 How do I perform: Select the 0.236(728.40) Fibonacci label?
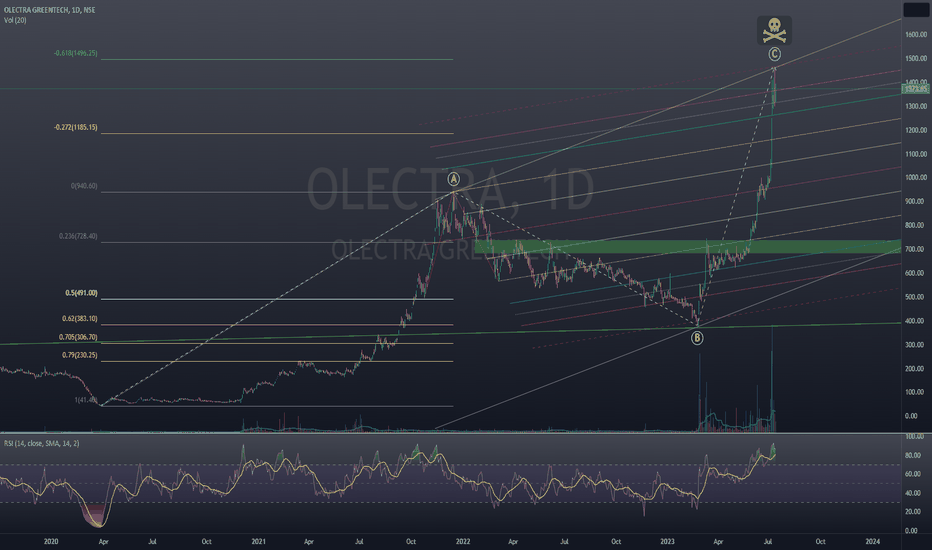[78, 237]
